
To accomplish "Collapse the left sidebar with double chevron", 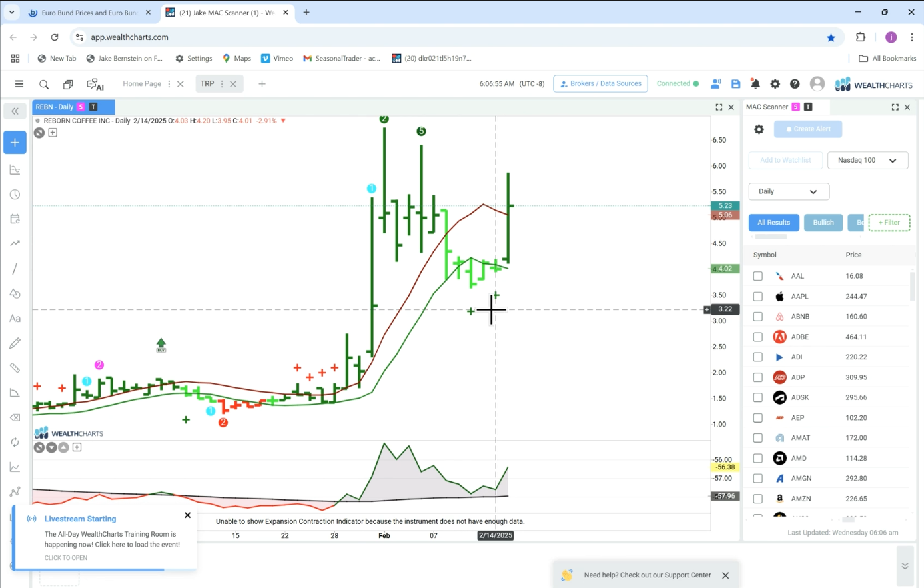I will click(15, 111).
